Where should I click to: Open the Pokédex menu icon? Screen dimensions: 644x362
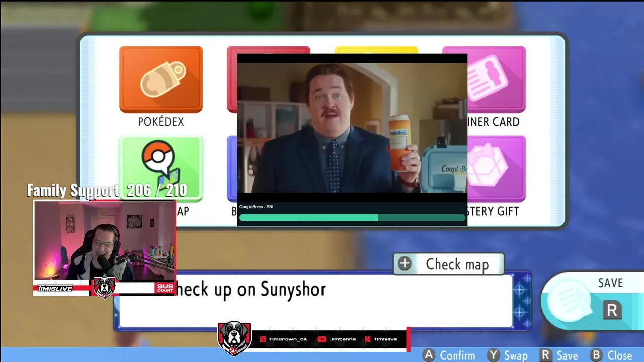(x=161, y=79)
